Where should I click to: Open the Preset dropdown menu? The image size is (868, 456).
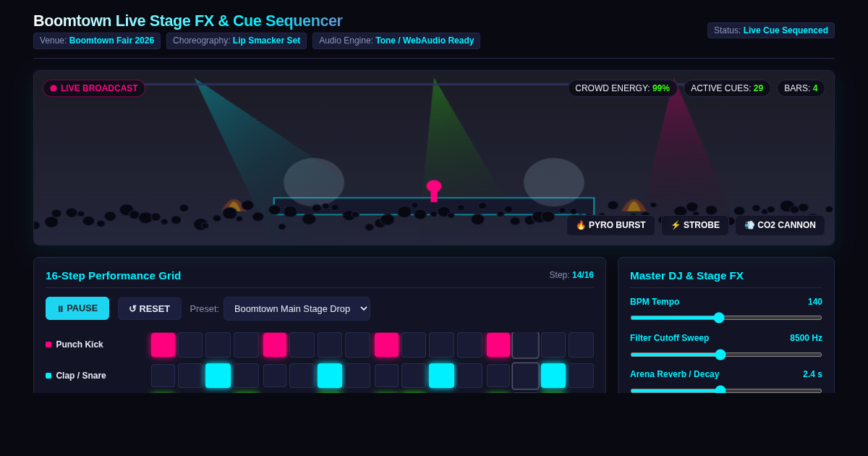point(297,308)
